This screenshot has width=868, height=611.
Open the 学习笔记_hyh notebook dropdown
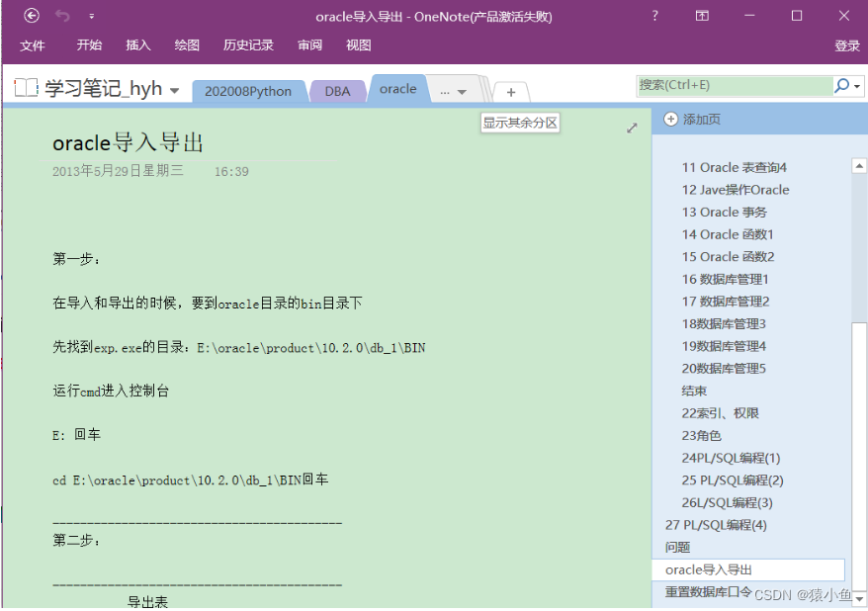tap(173, 88)
